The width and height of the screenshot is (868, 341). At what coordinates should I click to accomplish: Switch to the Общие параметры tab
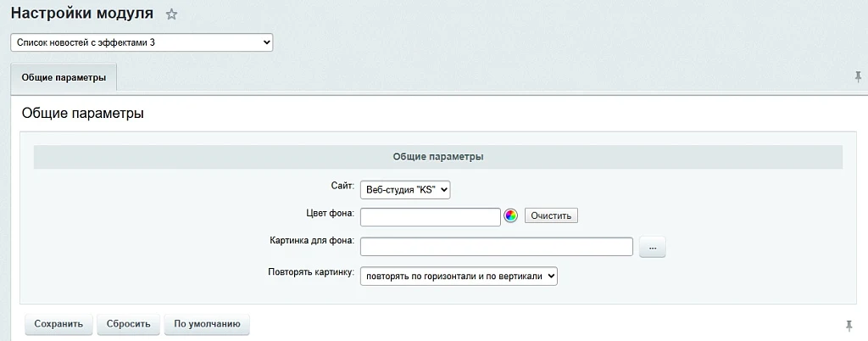tap(64, 77)
